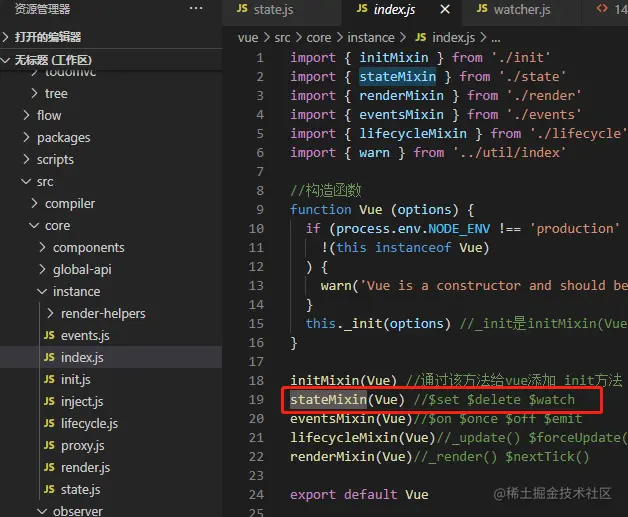Click 'export default Vue' on line 24

(359, 495)
